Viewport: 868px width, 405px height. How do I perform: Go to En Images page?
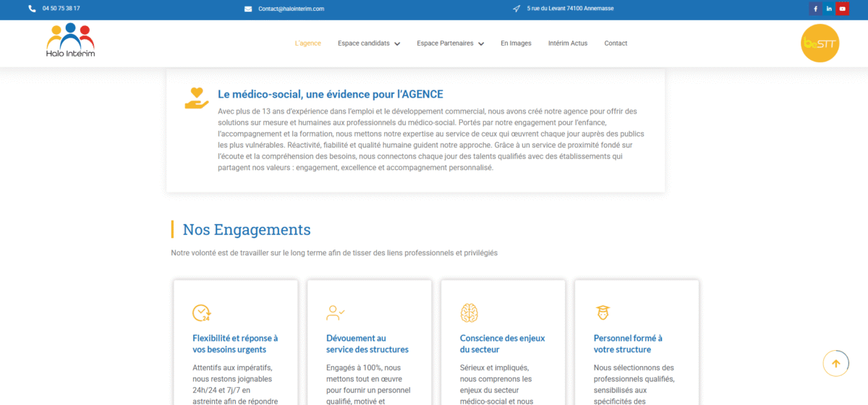[x=516, y=43]
